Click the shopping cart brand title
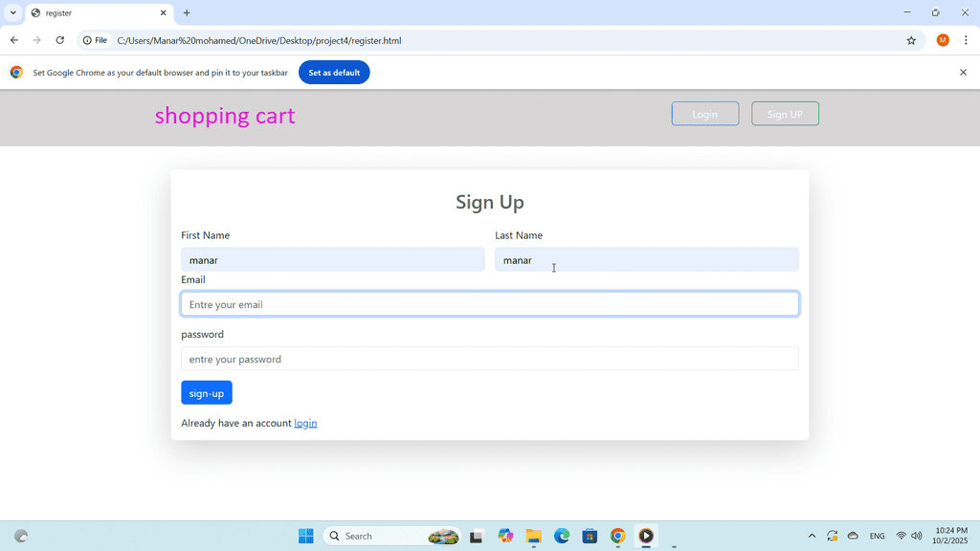Image resolution: width=980 pixels, height=551 pixels. tap(225, 116)
